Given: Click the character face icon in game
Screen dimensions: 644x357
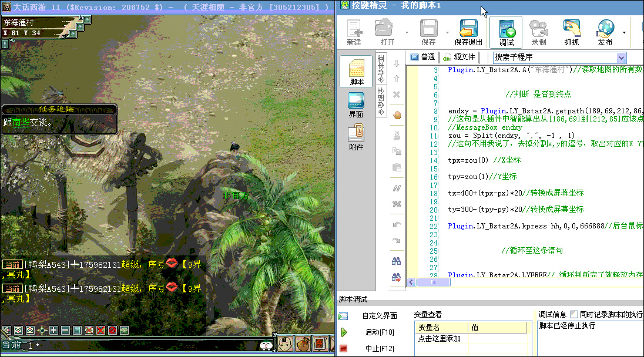Looking at the screenshot, I should click(x=286, y=344).
